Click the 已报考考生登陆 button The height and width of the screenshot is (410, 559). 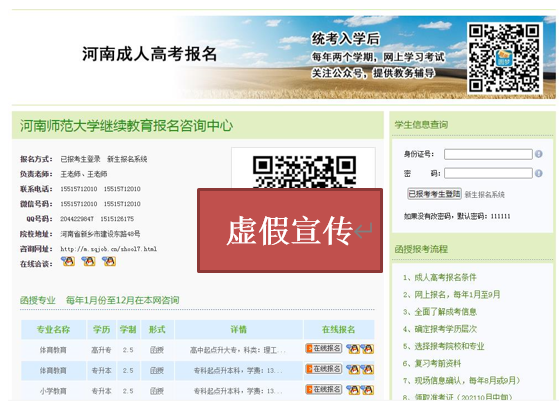434,194
